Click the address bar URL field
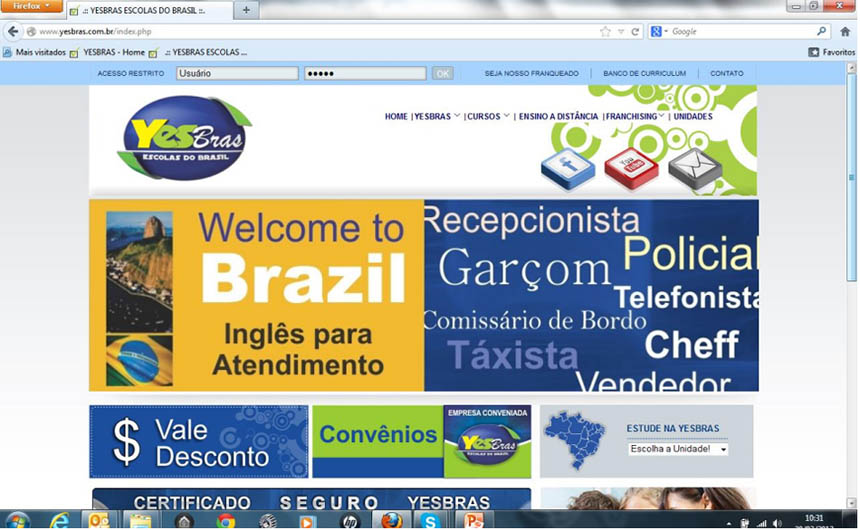Viewport: 860px width, 530px height. click(x=313, y=31)
